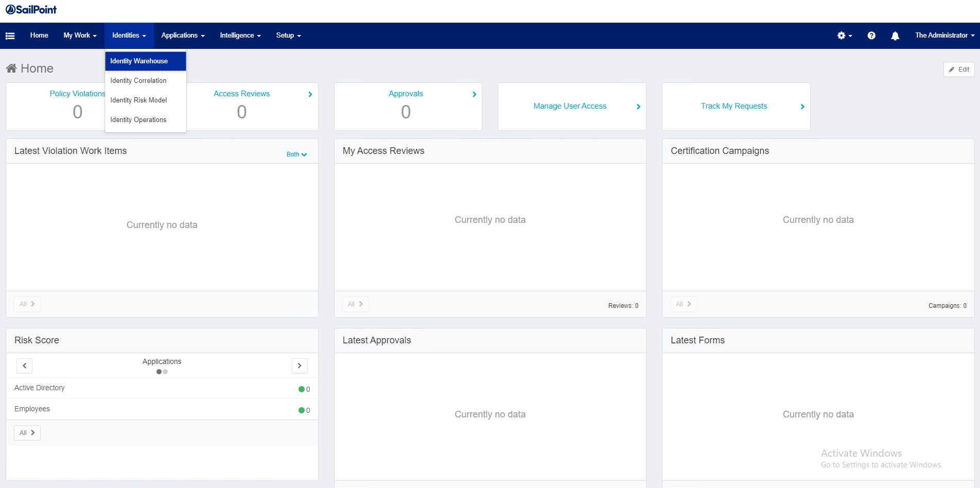Screen dimensions: 980x488
Task: Click the Employees green risk indicator
Action: click(302, 410)
